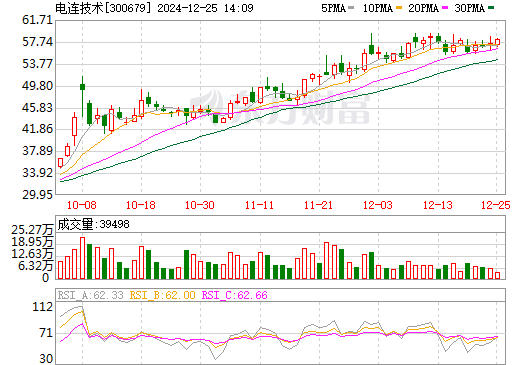Click the stock title 电连技术[300679]
Image resolution: width=520 pixels, height=365 pixels.
coord(103,8)
